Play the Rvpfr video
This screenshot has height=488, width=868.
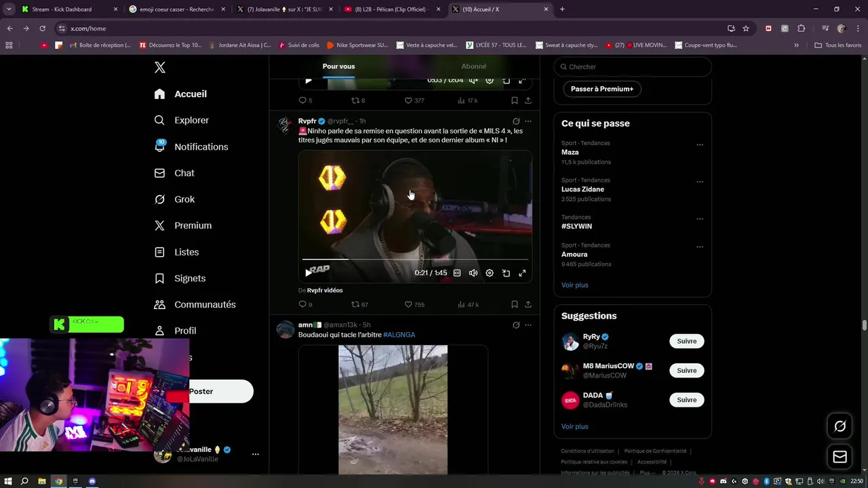(x=309, y=272)
